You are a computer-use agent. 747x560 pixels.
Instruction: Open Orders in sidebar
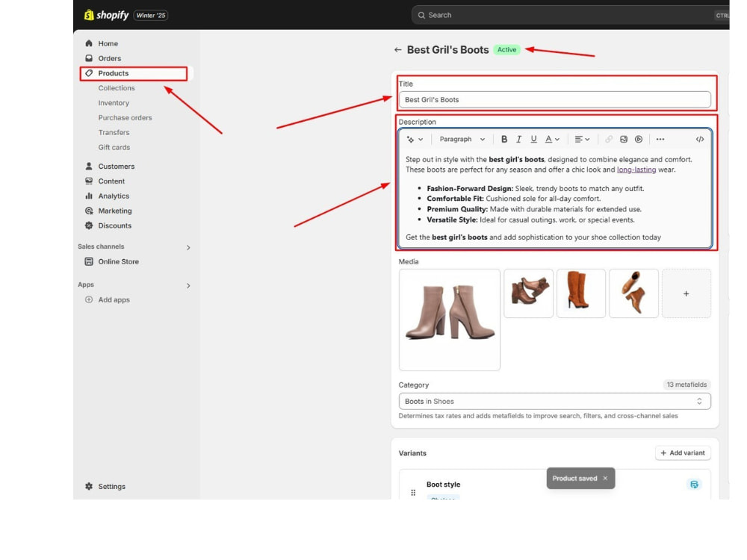click(110, 58)
